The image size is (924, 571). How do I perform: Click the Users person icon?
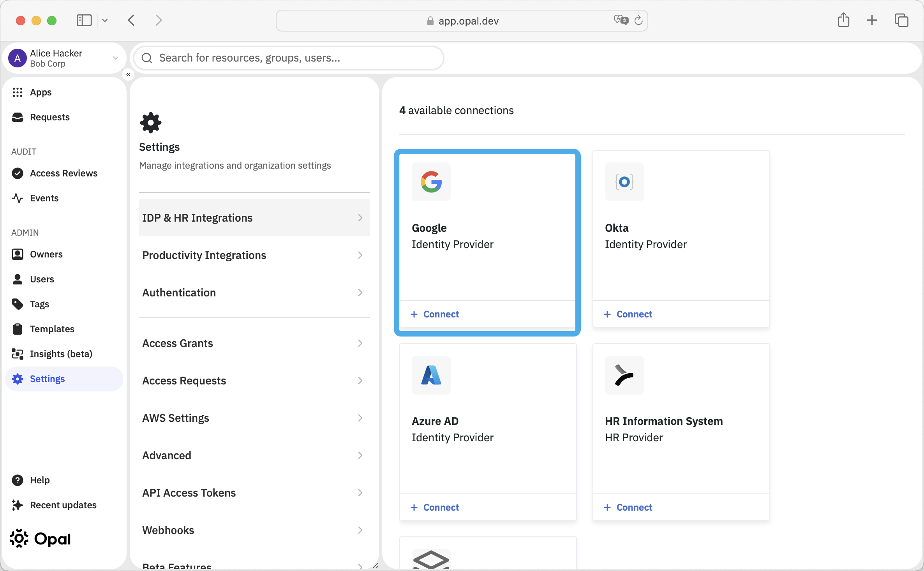[18, 279]
